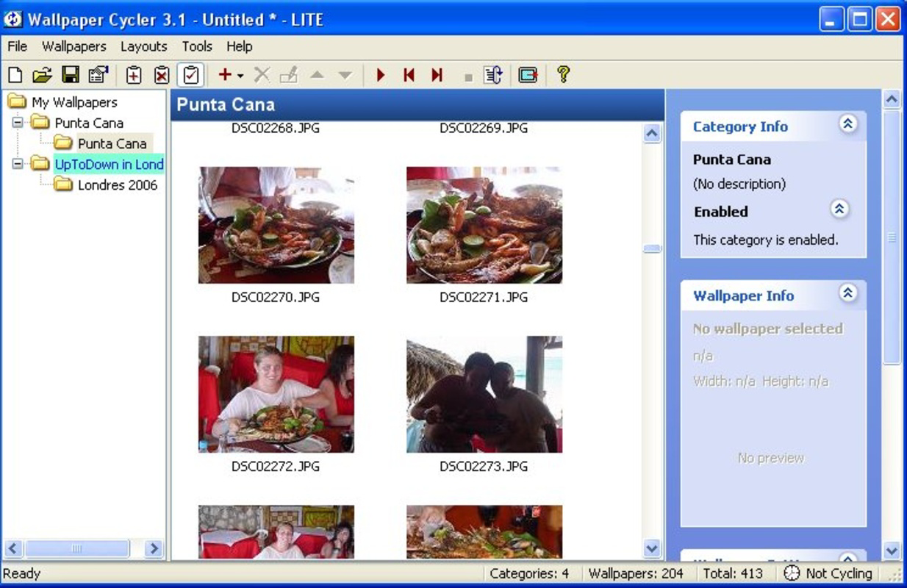Click Total: 413 in status bar

[x=733, y=573]
